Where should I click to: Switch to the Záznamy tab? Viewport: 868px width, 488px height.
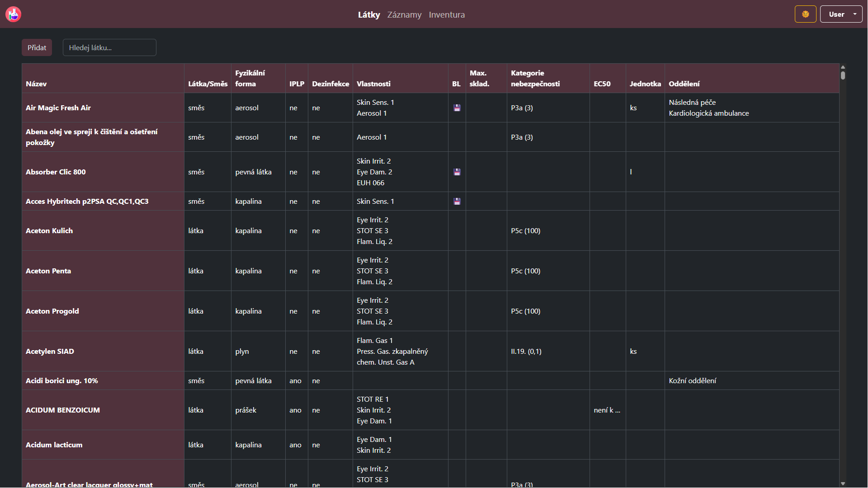(x=404, y=15)
